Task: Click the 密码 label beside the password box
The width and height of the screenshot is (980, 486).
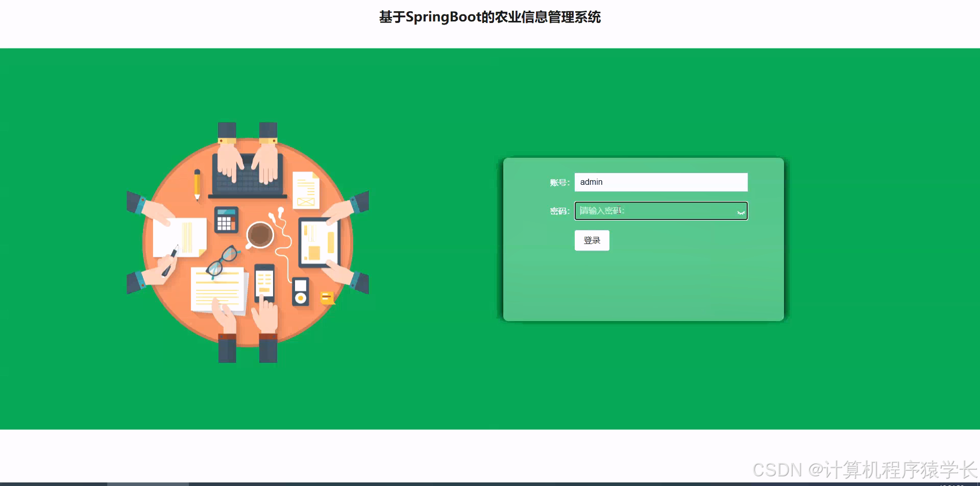Action: pos(558,210)
